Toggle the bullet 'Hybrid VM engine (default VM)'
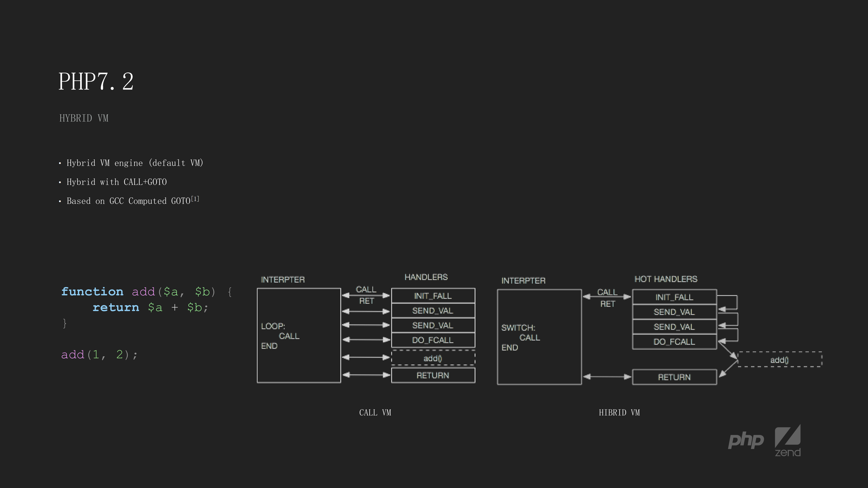This screenshot has height=488, width=868. coord(135,163)
